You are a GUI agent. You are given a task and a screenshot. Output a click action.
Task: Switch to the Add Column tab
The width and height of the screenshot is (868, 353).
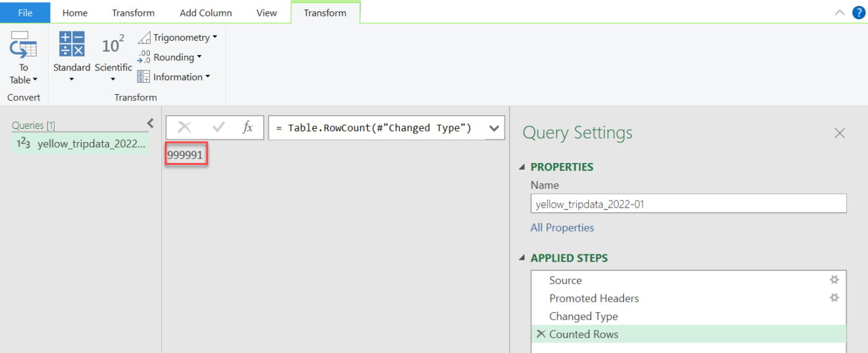point(206,12)
